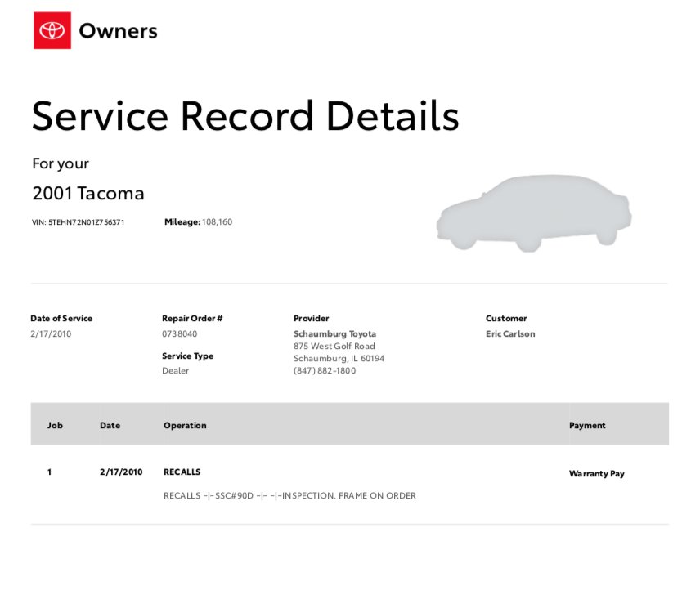Click the "2001 Tacoma" vehicle name

click(88, 193)
